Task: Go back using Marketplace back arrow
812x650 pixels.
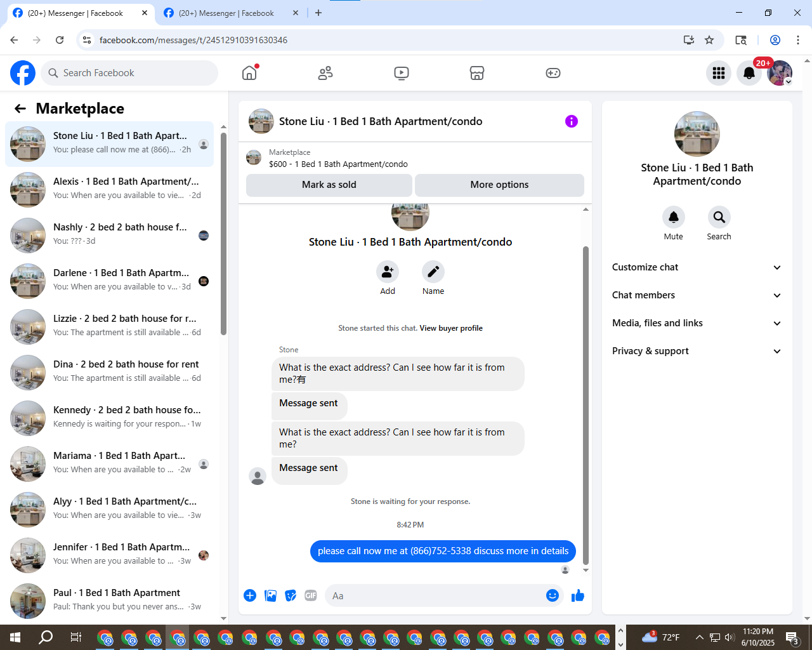Action: tap(20, 109)
